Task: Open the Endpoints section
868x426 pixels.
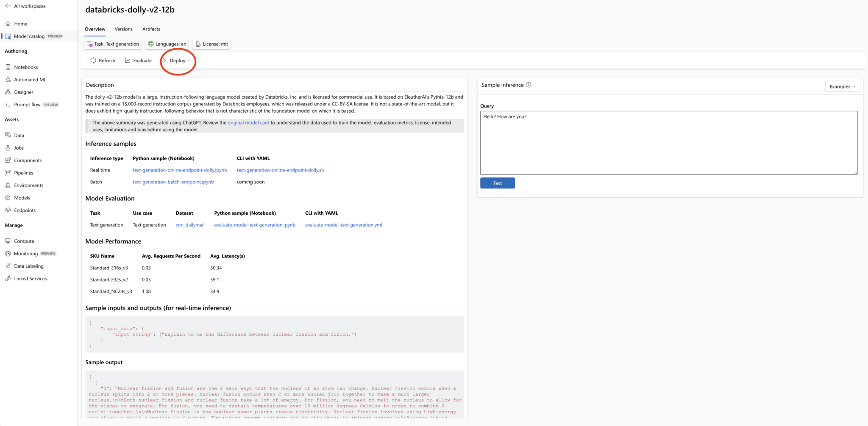Action: click(x=25, y=210)
